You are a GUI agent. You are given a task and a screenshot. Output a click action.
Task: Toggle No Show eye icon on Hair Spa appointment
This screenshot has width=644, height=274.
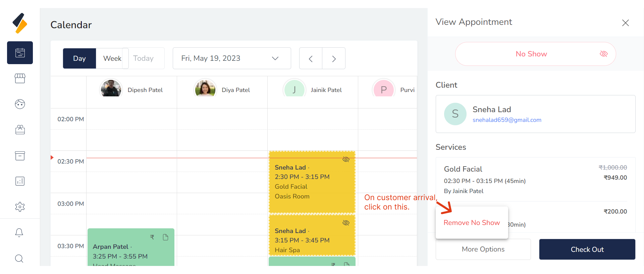(346, 223)
